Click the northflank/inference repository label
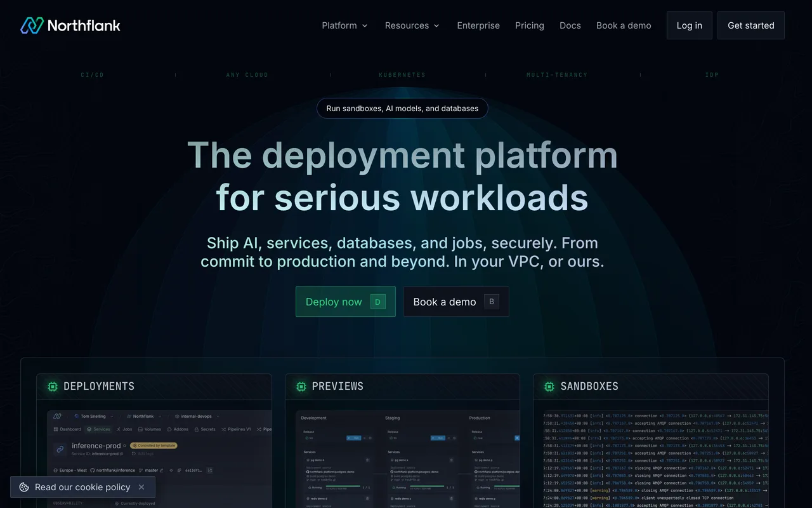 (x=113, y=470)
